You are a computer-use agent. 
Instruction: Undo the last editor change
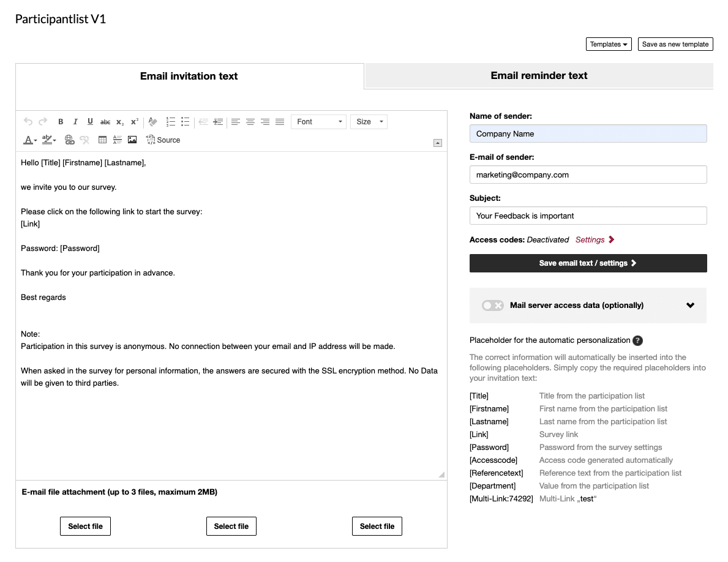(28, 121)
